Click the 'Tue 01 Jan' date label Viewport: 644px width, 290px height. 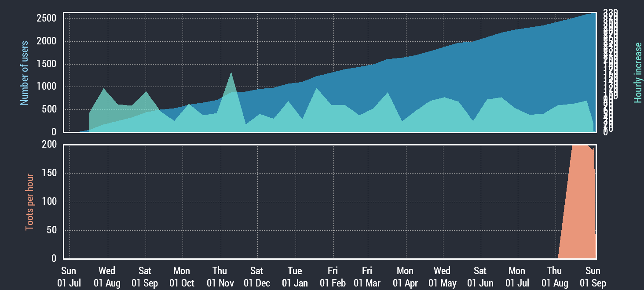295,277
